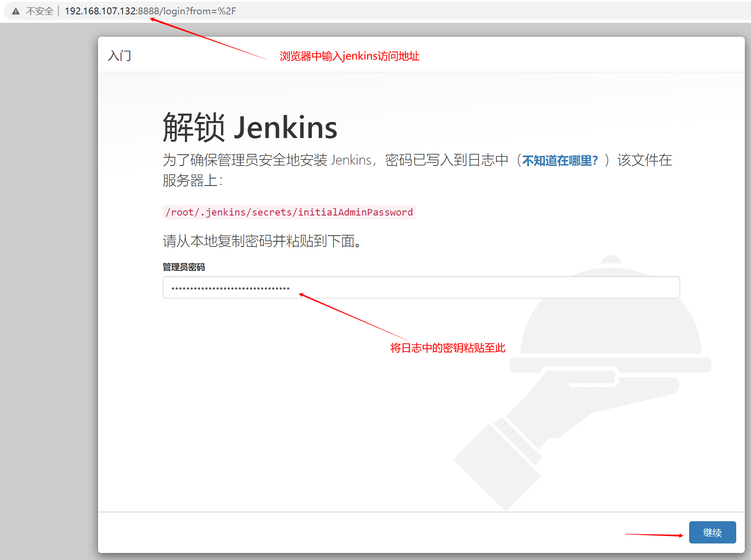
Task: Focus the 管理员密码 password field
Action: pyautogui.click(x=421, y=287)
